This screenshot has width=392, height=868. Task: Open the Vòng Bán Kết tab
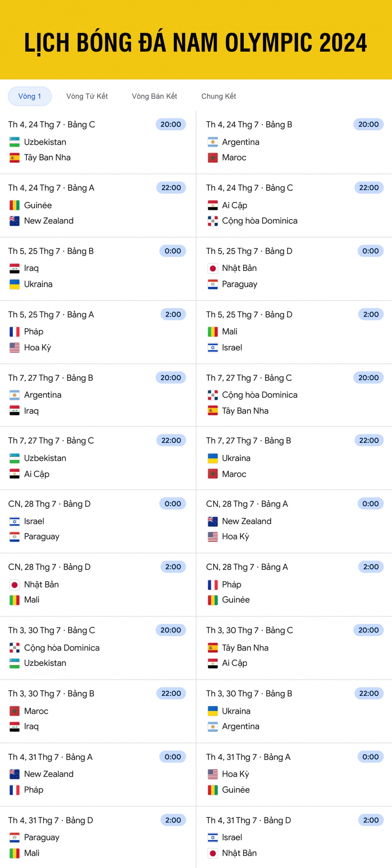tap(154, 96)
